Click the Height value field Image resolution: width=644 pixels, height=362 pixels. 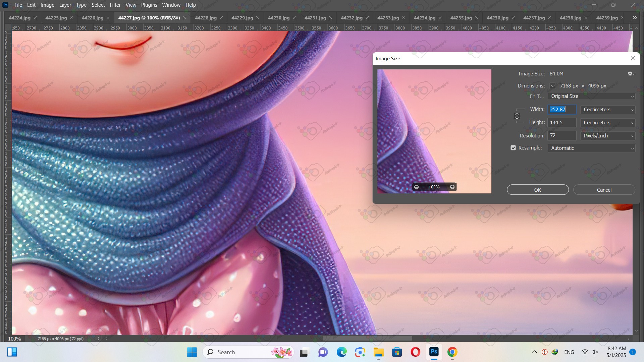point(562,123)
